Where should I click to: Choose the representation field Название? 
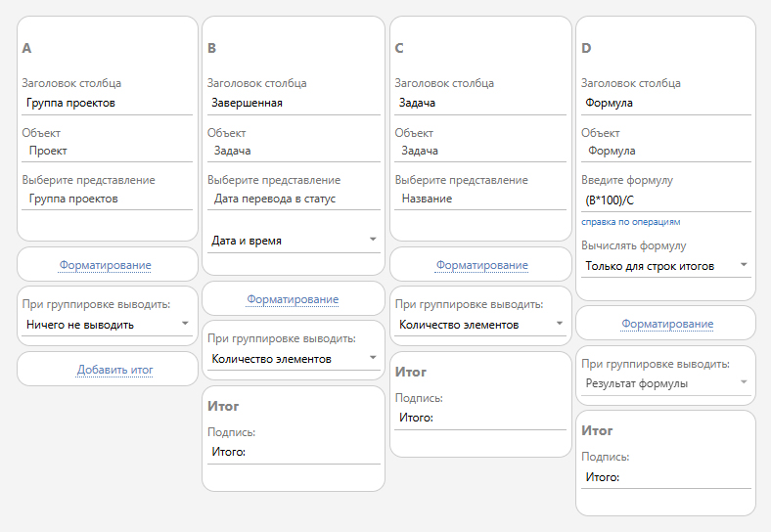click(x=480, y=199)
